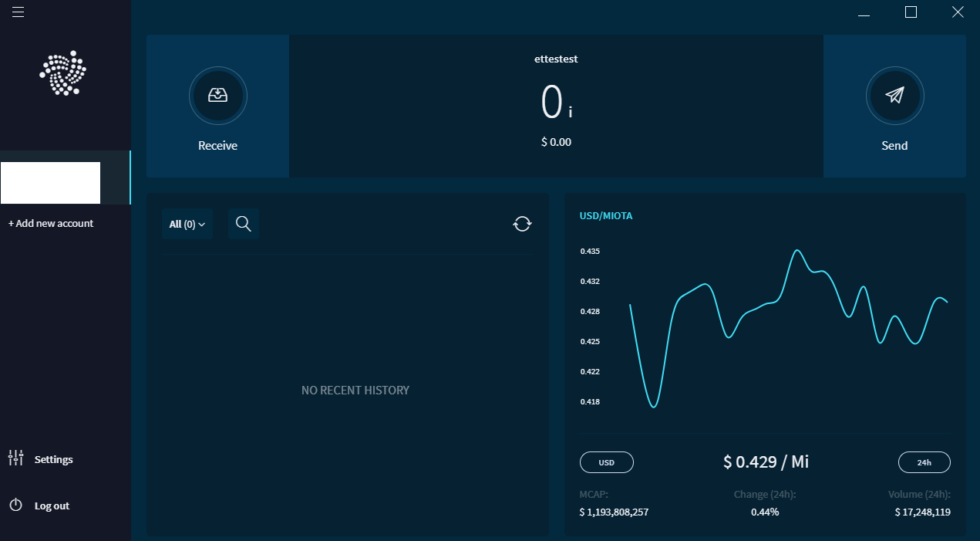Click MCAP value $ 1,193,808,257
This screenshot has width=980, height=541.
point(614,512)
